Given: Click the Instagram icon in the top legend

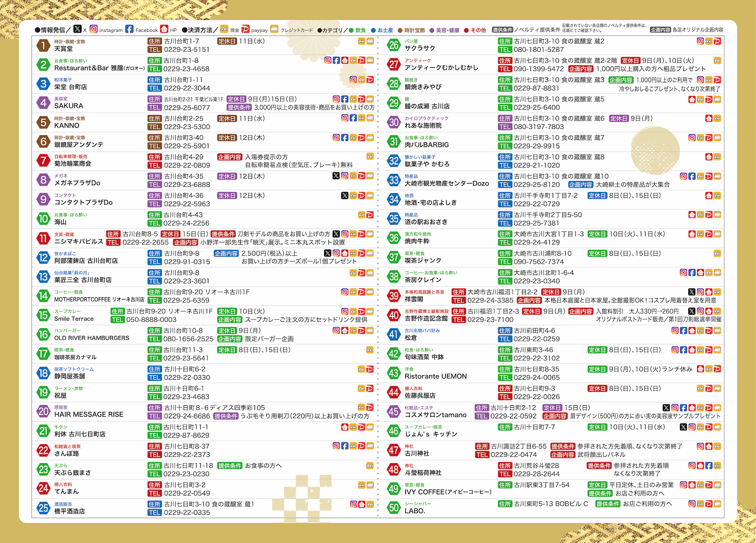Looking at the screenshot, I should pyautogui.click(x=94, y=29).
